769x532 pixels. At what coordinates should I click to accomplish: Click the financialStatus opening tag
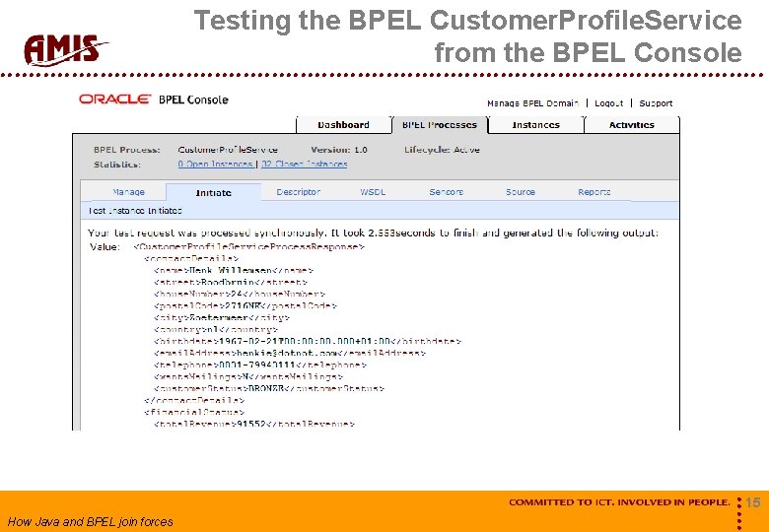click(x=194, y=413)
